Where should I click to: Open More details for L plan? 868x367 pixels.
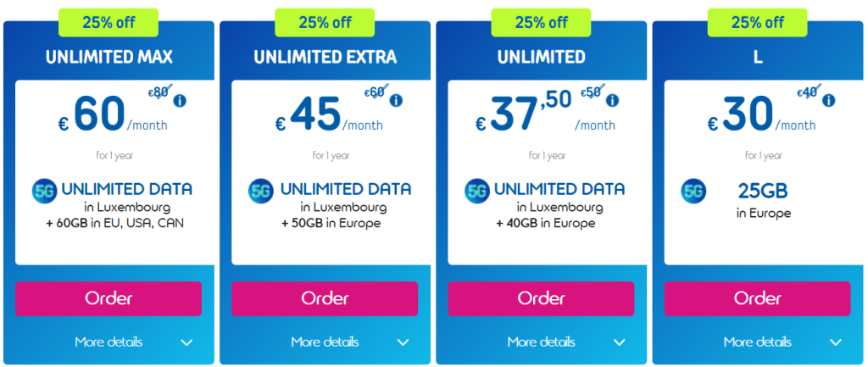782,342
